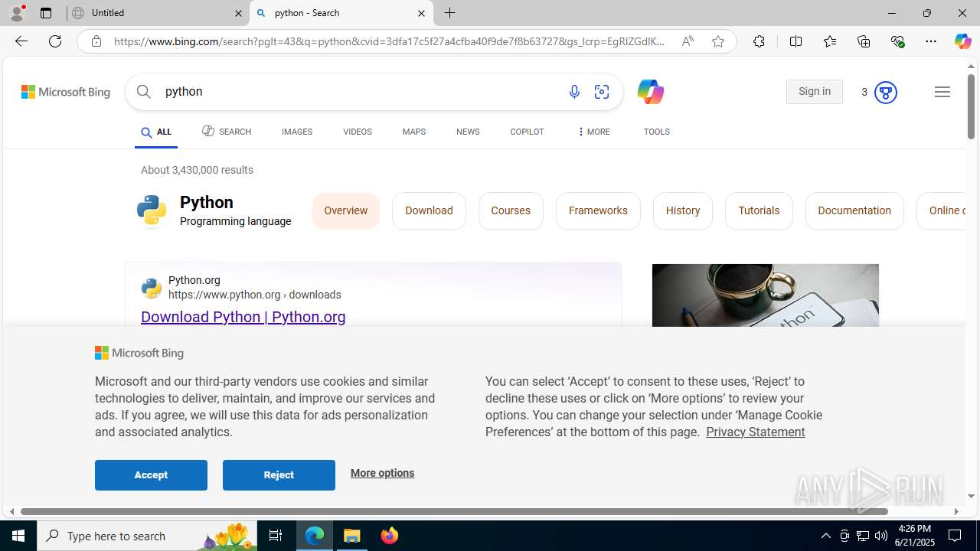Image resolution: width=980 pixels, height=551 pixels.
Task: Open Collections icon
Action: pos(864,41)
